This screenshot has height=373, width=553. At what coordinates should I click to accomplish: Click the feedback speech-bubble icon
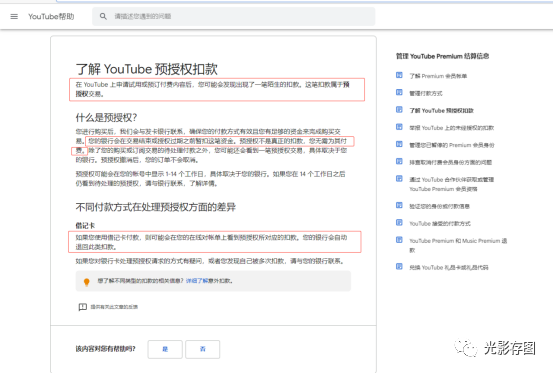(83, 307)
